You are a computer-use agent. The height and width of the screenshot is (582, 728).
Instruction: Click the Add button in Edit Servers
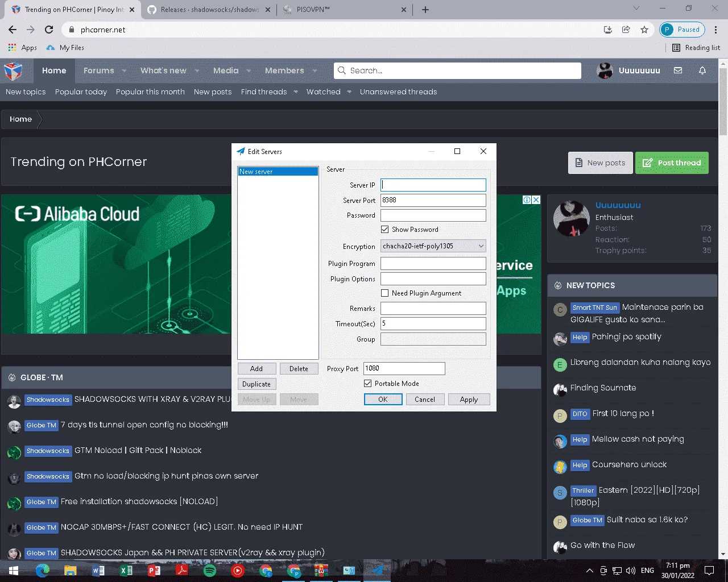click(x=257, y=369)
